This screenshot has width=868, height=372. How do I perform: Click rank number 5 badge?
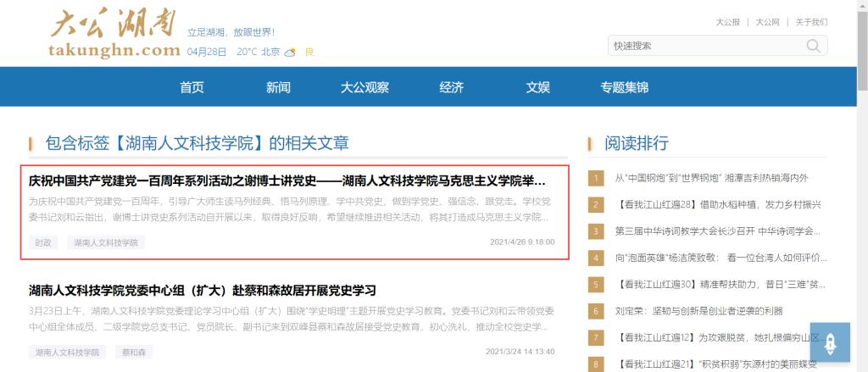pos(596,284)
